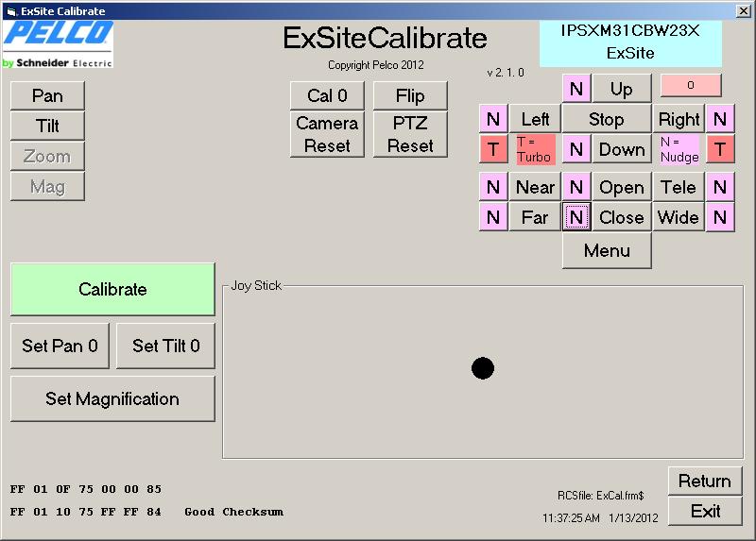The height and width of the screenshot is (541, 756).
Task: Close the ExSite Calibrate window
Action: pyautogui.click(x=744, y=10)
